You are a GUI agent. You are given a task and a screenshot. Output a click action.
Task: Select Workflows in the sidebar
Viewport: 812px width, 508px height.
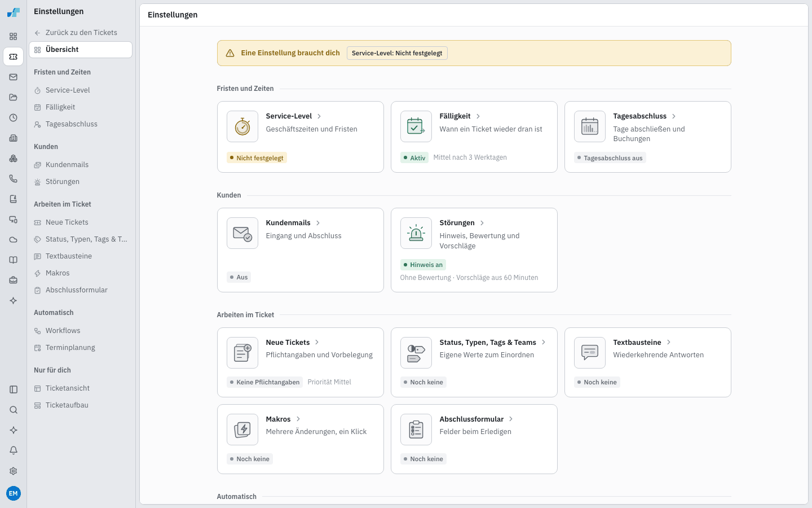tap(81, 331)
